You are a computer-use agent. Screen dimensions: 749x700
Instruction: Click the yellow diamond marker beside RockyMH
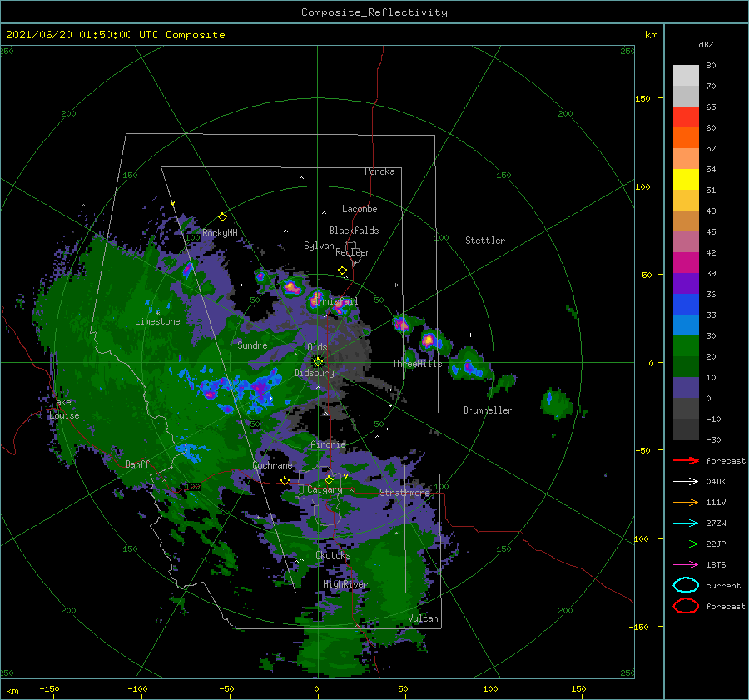(x=222, y=217)
